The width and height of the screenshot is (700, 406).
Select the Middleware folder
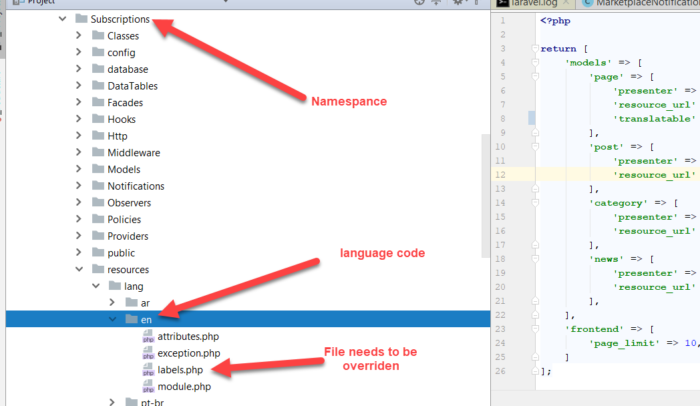(x=133, y=153)
